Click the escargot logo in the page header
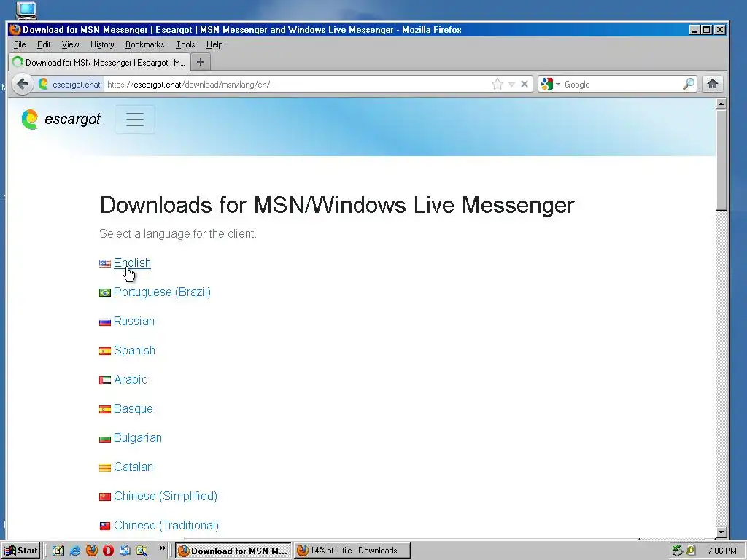The width and height of the screenshot is (747, 560). pos(61,119)
